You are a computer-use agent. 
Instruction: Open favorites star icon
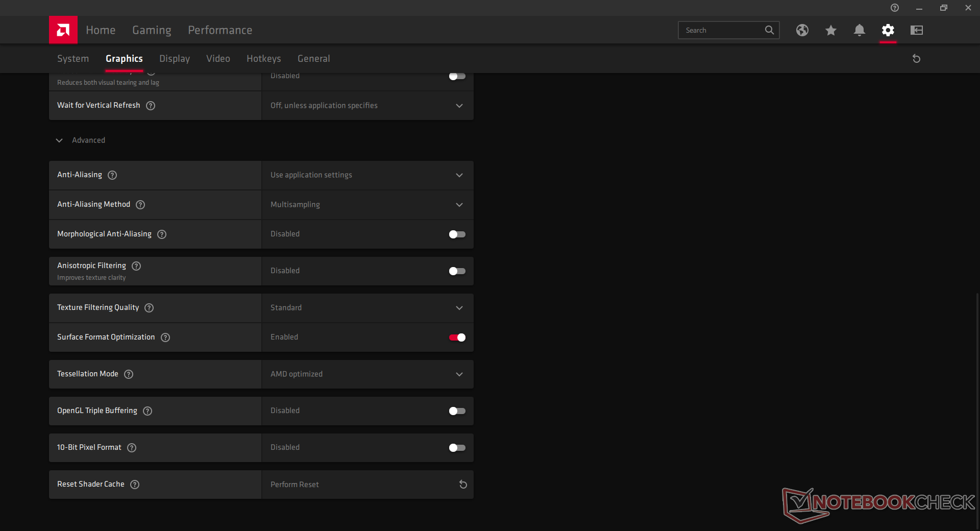point(830,30)
